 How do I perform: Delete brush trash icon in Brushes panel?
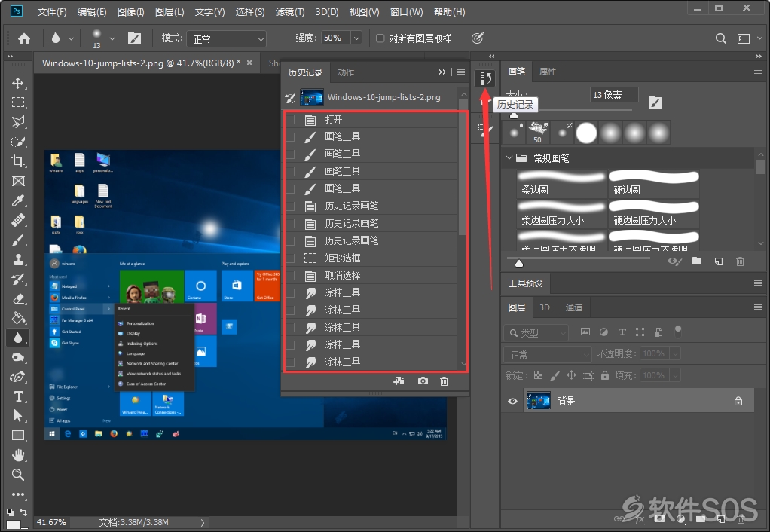tap(740, 261)
